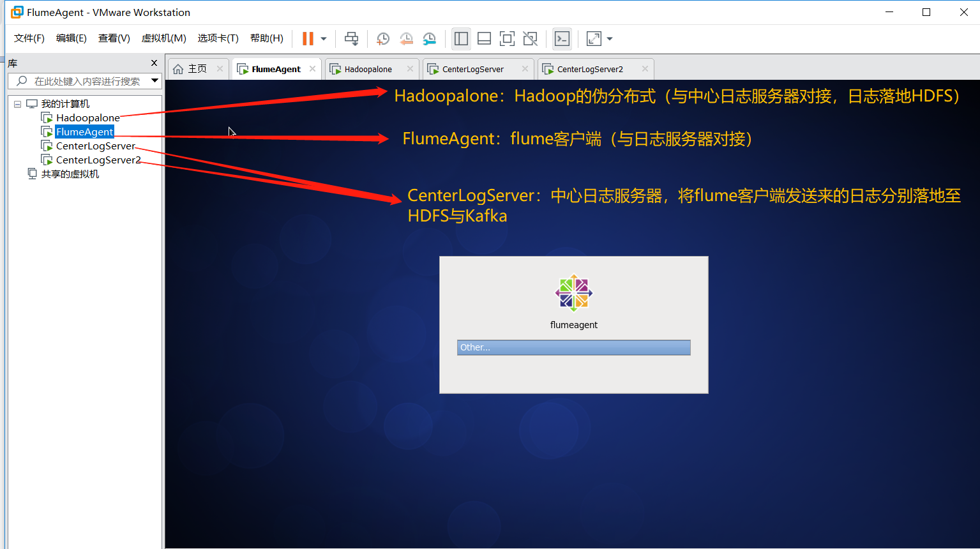
Task: Show the console view toolbar icon
Action: tap(562, 38)
